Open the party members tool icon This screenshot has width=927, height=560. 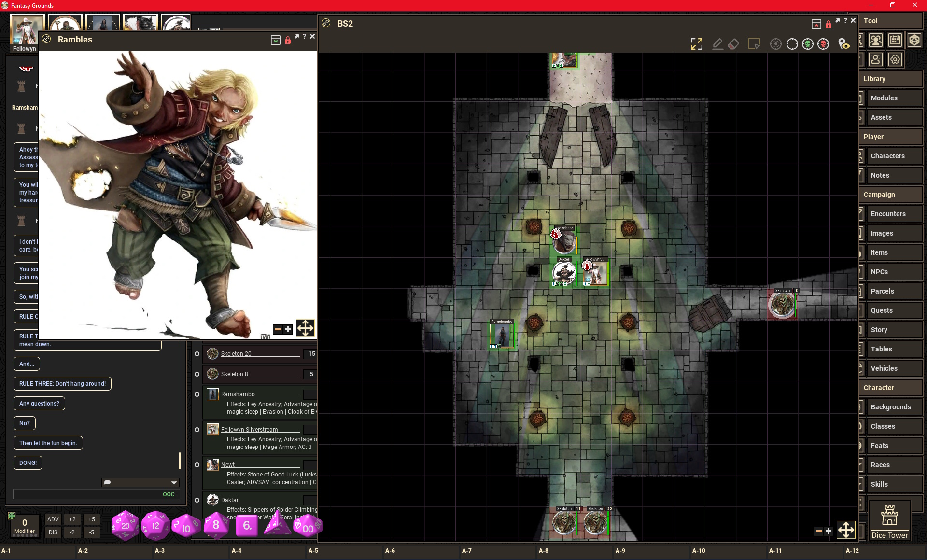pos(875,40)
